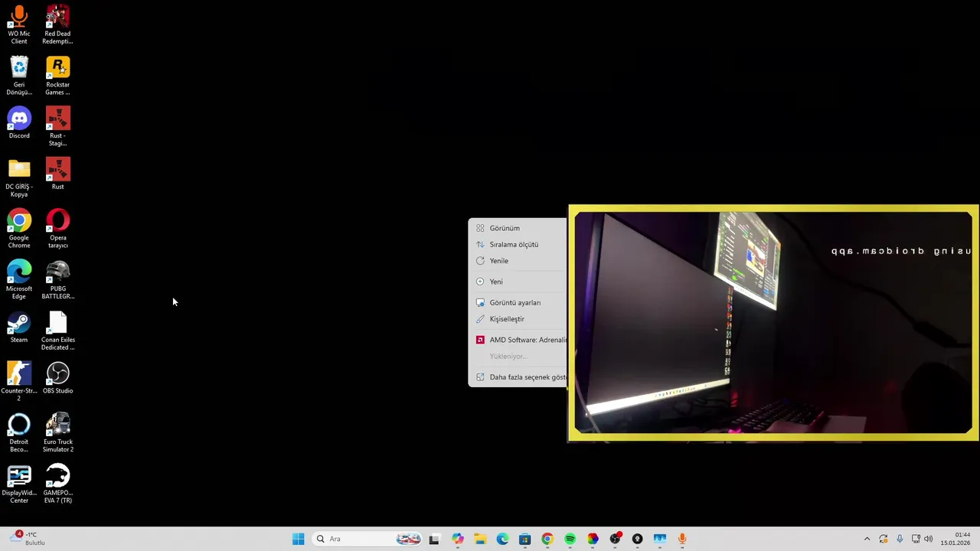Viewport: 980px width, 551px height.
Task: Select Detroit Become Human desktop icon
Action: pyautogui.click(x=19, y=433)
